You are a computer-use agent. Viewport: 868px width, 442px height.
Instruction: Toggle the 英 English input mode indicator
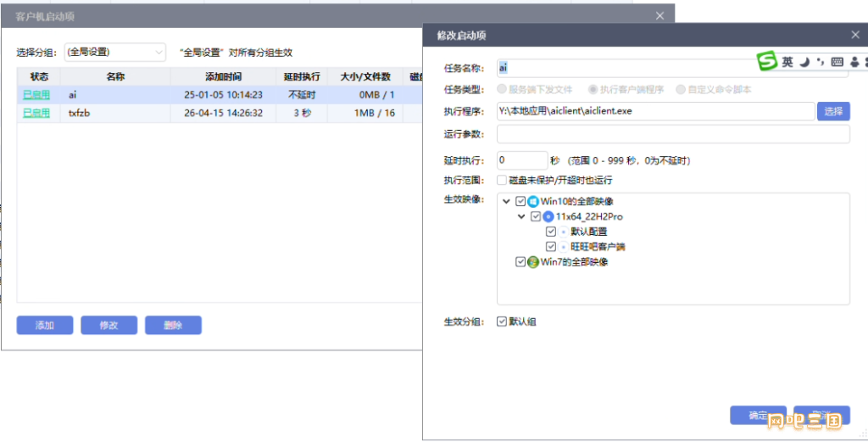(x=787, y=62)
